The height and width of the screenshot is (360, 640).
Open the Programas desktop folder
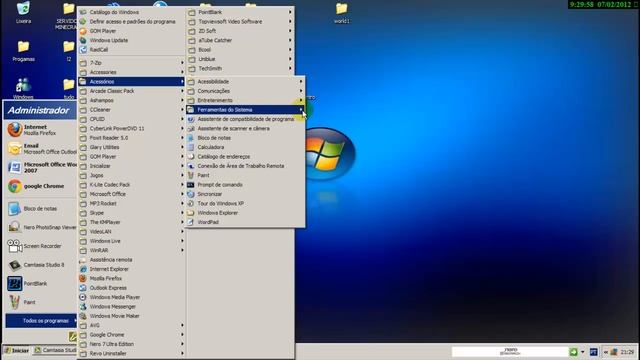23,51
